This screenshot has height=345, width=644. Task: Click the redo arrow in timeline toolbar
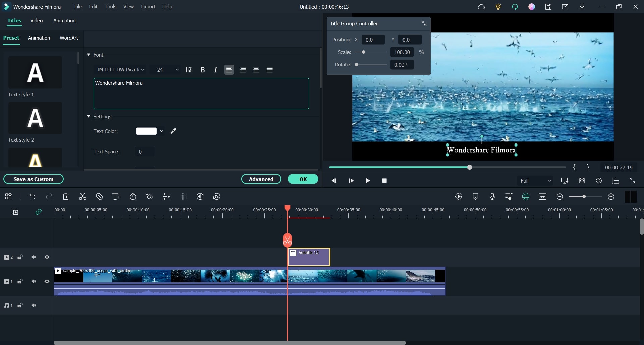tap(49, 197)
